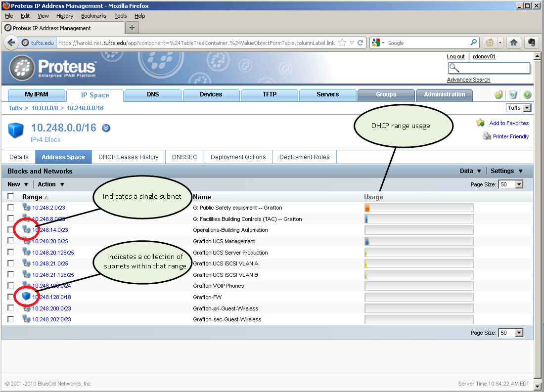Image resolution: width=544 pixels, height=392 pixels.
Task: Click the green help question-mark icon
Action: click(527, 95)
